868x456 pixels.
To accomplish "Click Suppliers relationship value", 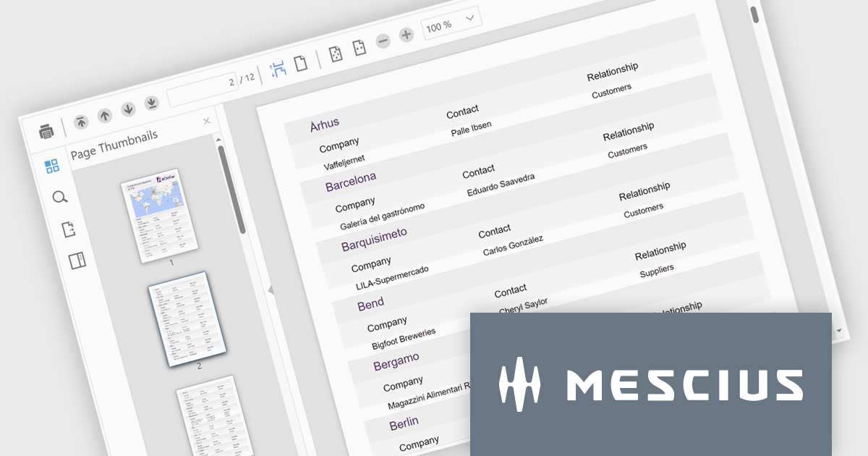I will pyautogui.click(x=657, y=272).
